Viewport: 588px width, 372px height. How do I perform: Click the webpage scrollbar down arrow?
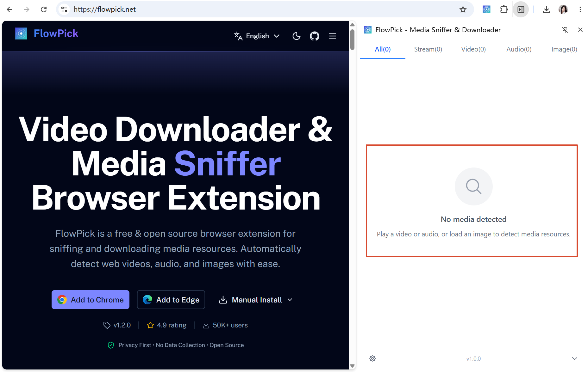tap(352, 366)
